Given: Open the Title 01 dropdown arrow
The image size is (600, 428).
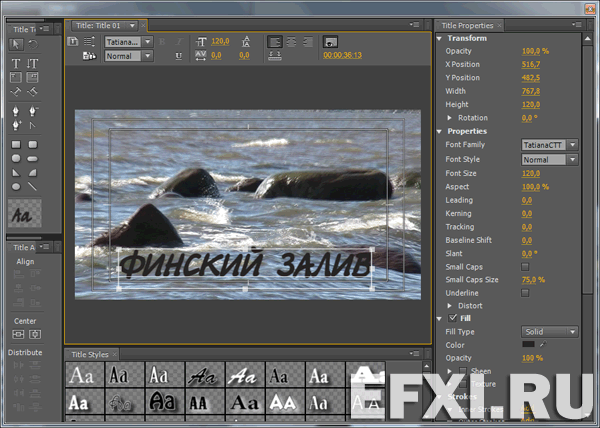Looking at the screenshot, I should tap(132, 26).
